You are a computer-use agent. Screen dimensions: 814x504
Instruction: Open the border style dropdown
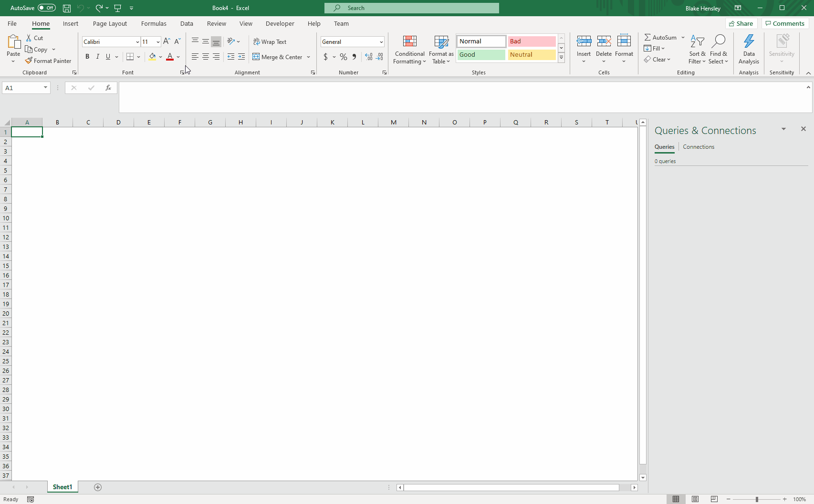tap(139, 57)
